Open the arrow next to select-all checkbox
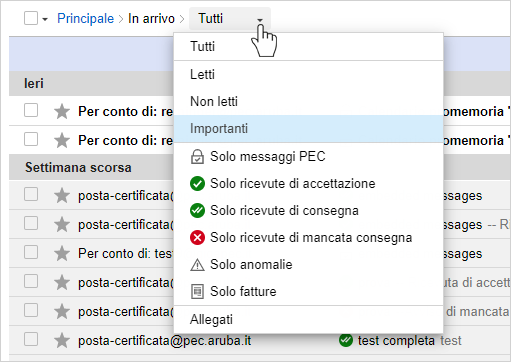Image resolution: width=511 pixels, height=362 pixels. (45, 19)
